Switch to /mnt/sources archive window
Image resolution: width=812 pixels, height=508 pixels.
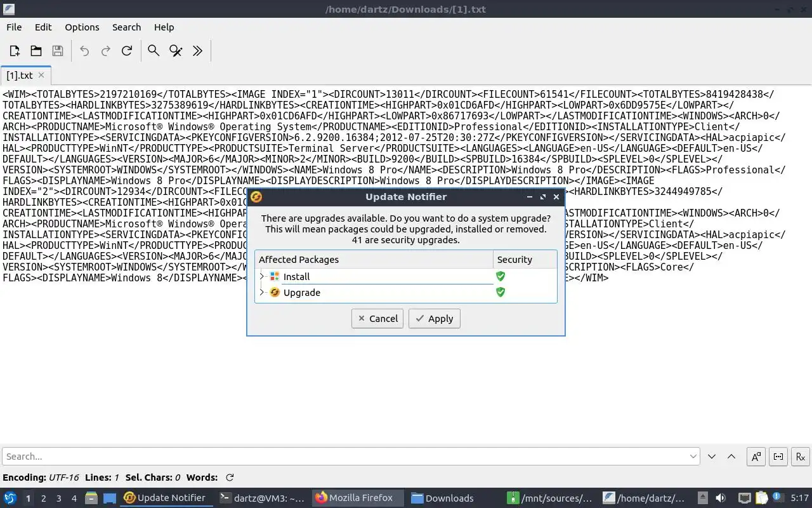tap(550, 498)
